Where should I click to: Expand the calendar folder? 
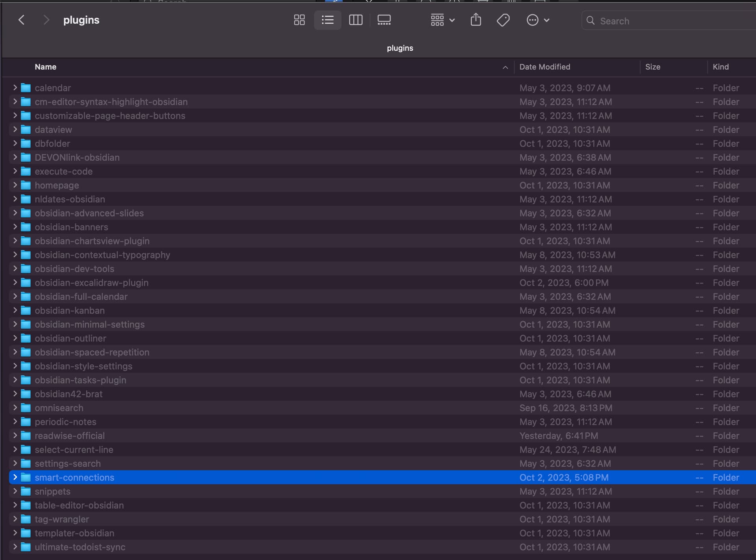click(x=15, y=87)
